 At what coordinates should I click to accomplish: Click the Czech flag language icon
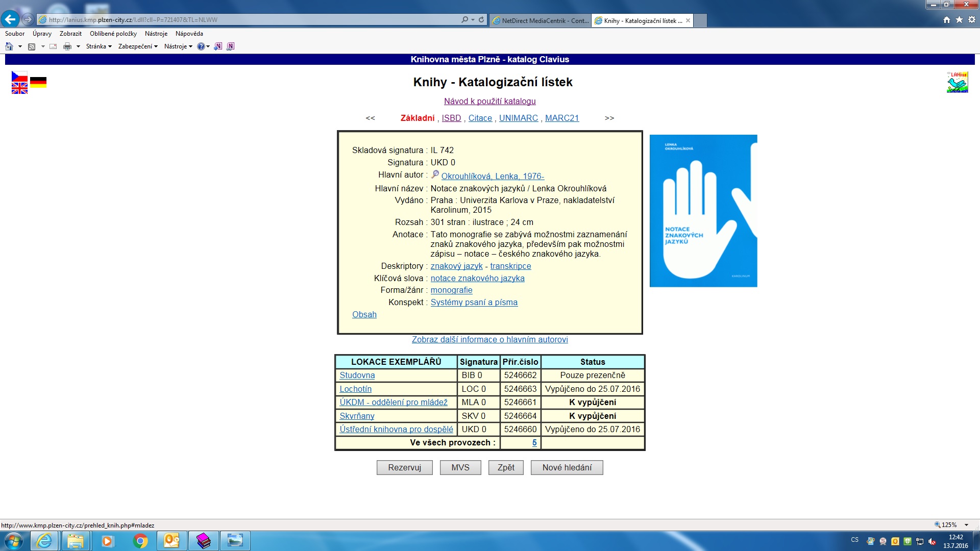[x=19, y=77]
